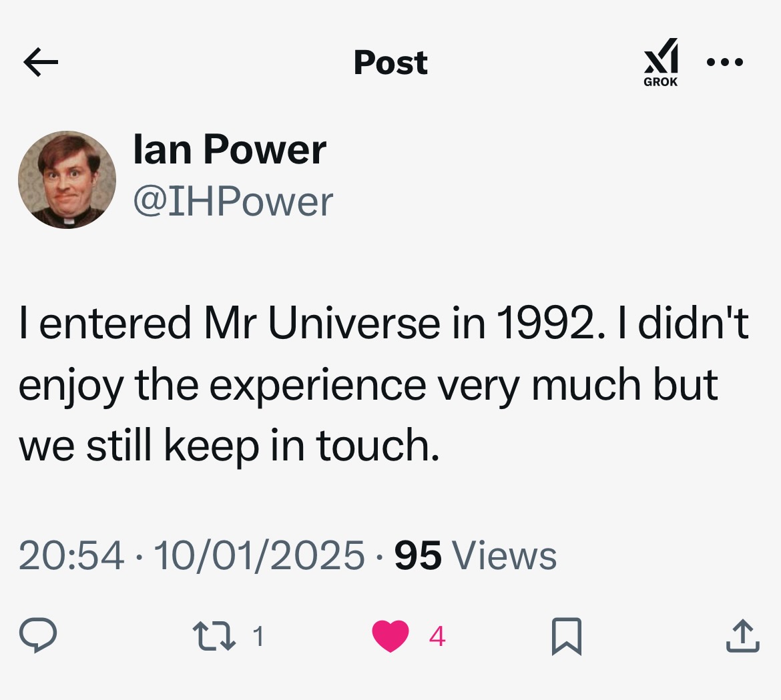Click the text 'we still keep in touch.'

pos(229,446)
